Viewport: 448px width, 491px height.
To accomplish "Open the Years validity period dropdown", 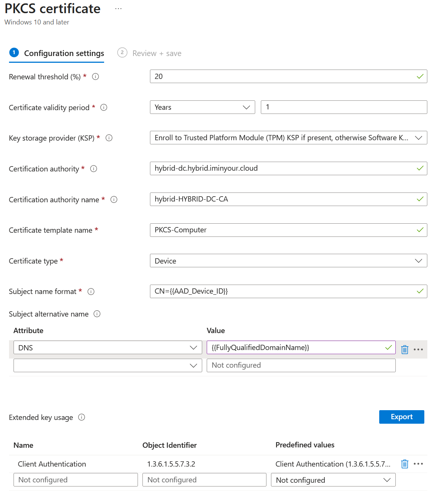I will 202,107.
